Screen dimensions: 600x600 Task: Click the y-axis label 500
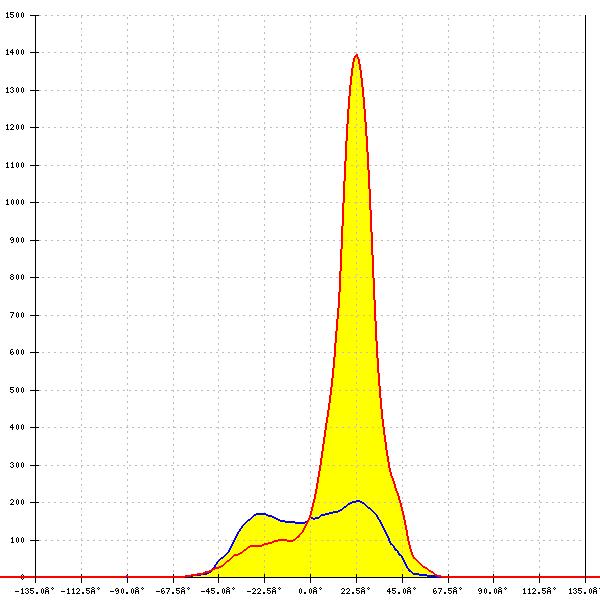coord(17,390)
